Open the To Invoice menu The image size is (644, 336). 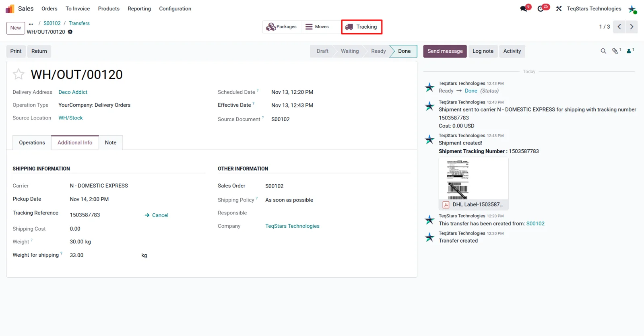point(78,8)
